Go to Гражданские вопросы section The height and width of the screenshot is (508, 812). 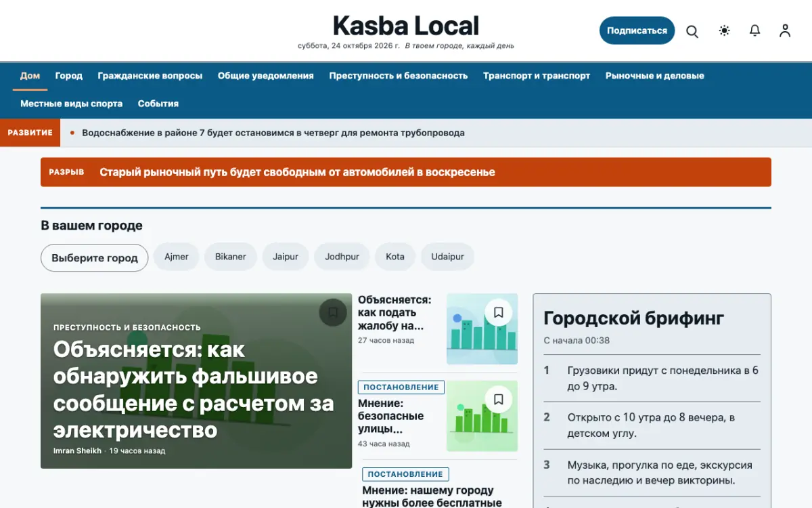pos(150,76)
